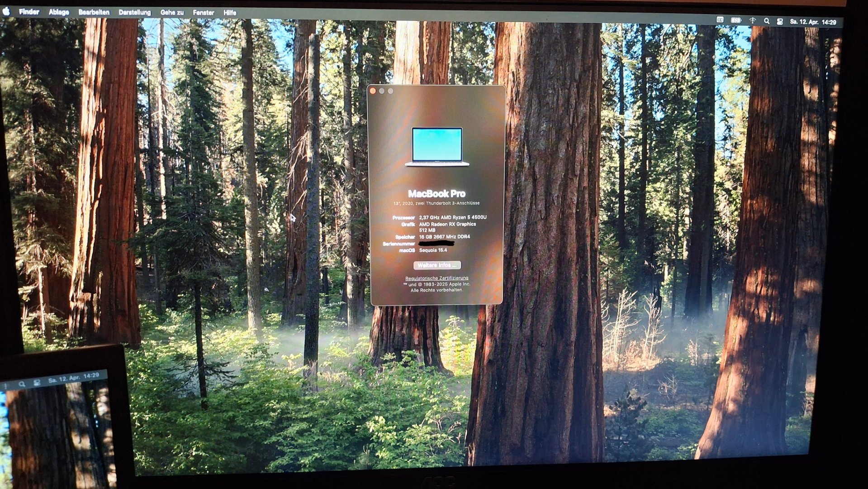Open the Apple menu

pyautogui.click(x=6, y=11)
